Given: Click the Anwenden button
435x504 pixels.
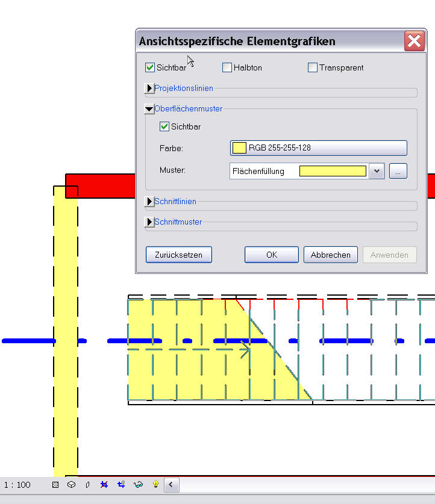Looking at the screenshot, I should click(x=389, y=255).
